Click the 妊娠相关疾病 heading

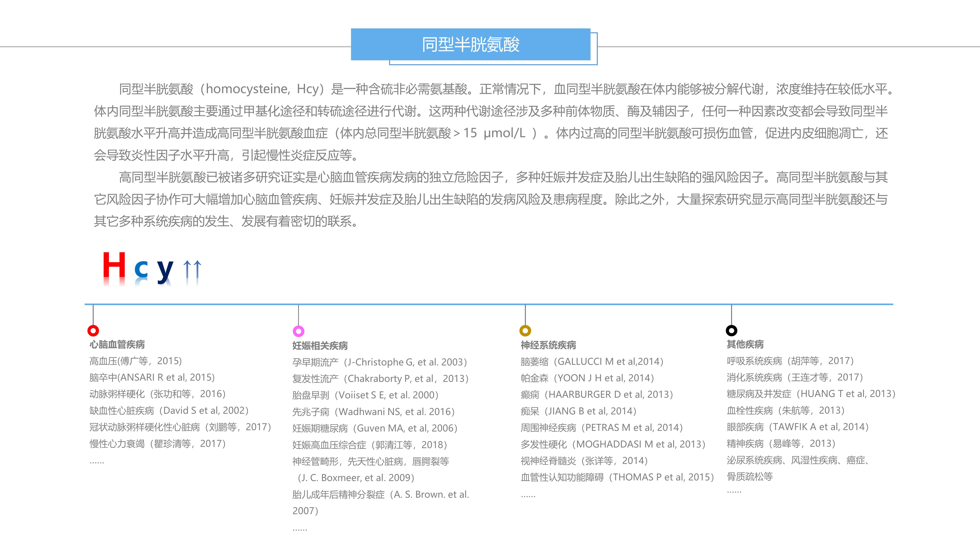(x=320, y=346)
